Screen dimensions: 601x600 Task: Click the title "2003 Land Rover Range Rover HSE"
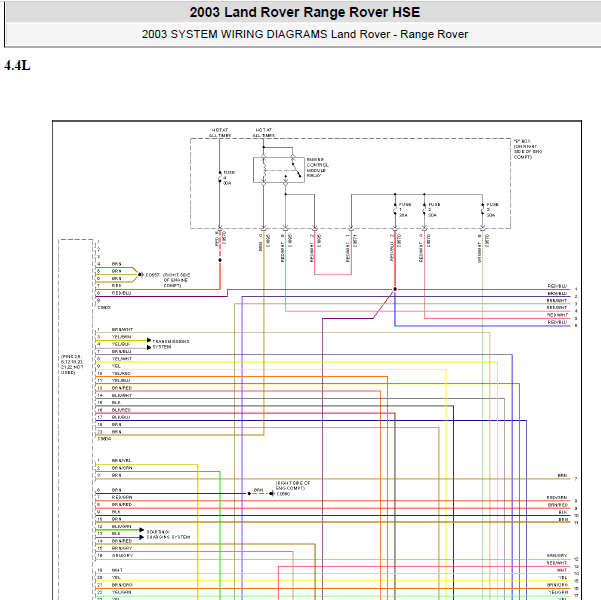point(305,12)
